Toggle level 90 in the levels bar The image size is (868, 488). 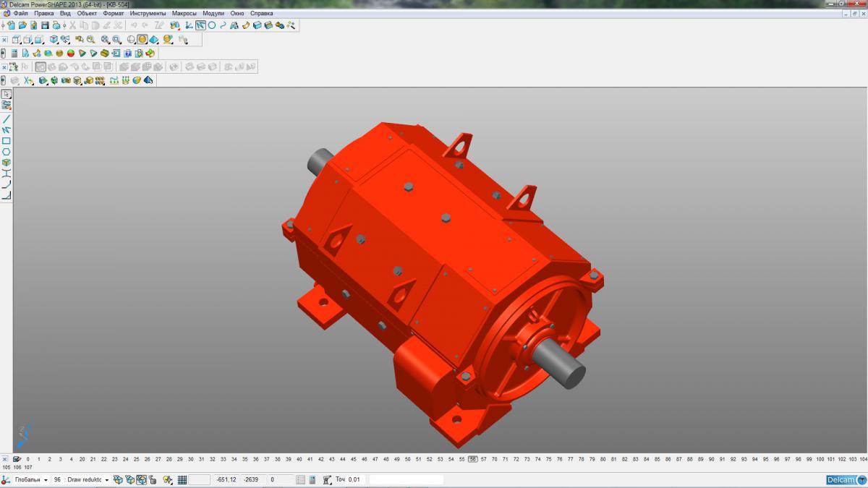[x=712, y=459]
